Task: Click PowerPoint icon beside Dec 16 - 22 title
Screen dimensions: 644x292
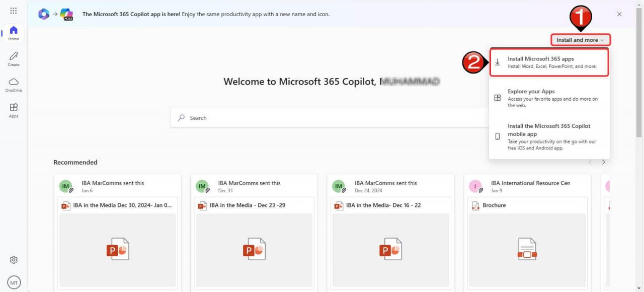Action: pos(338,205)
